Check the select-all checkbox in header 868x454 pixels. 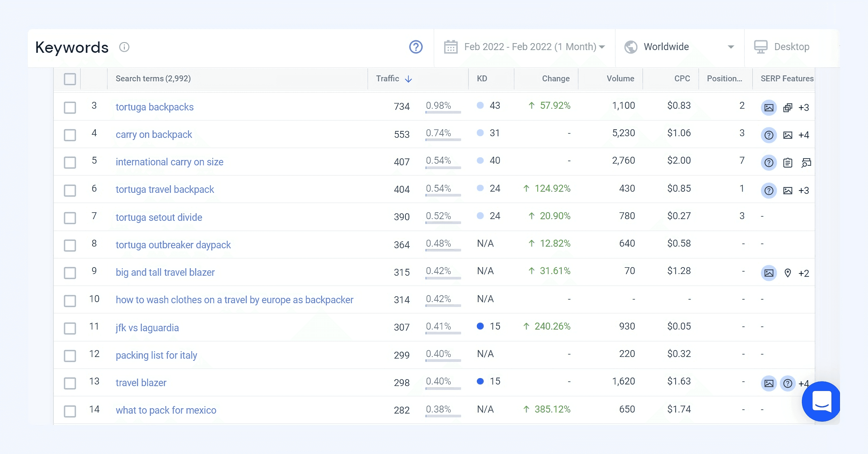[70, 79]
